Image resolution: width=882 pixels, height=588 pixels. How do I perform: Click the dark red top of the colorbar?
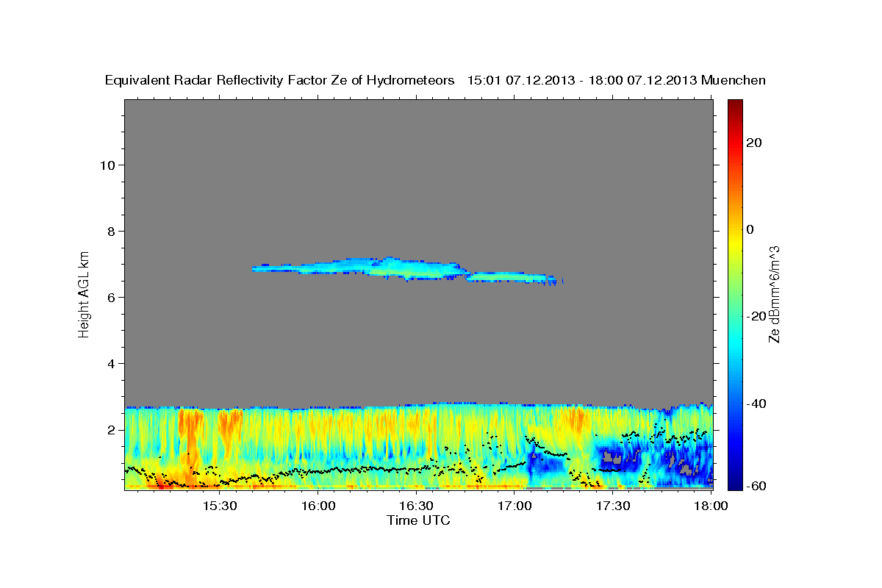(x=736, y=104)
